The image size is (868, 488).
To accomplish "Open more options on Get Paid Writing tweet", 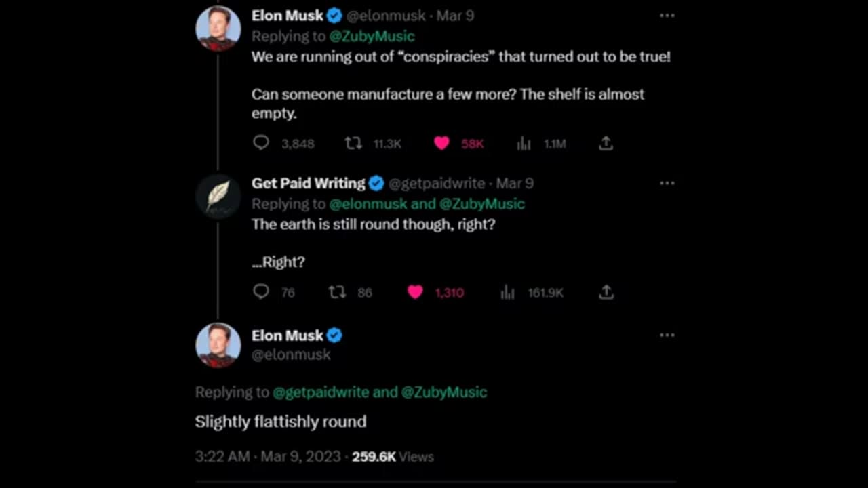I will (x=667, y=183).
